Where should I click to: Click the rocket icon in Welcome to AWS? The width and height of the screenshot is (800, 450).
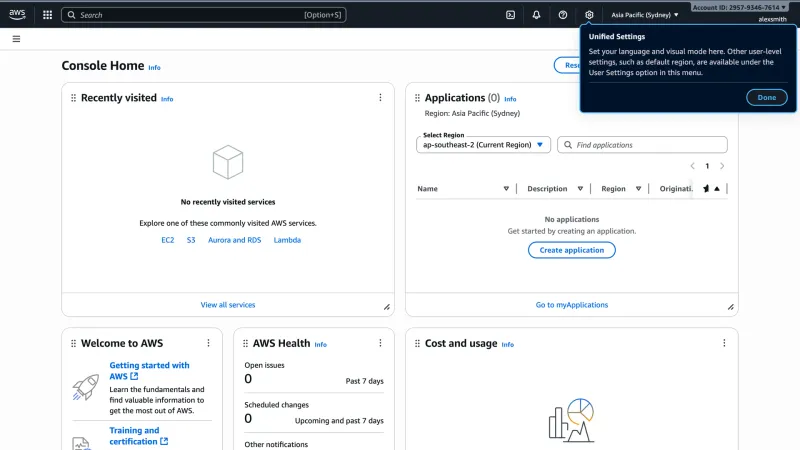[x=85, y=387]
